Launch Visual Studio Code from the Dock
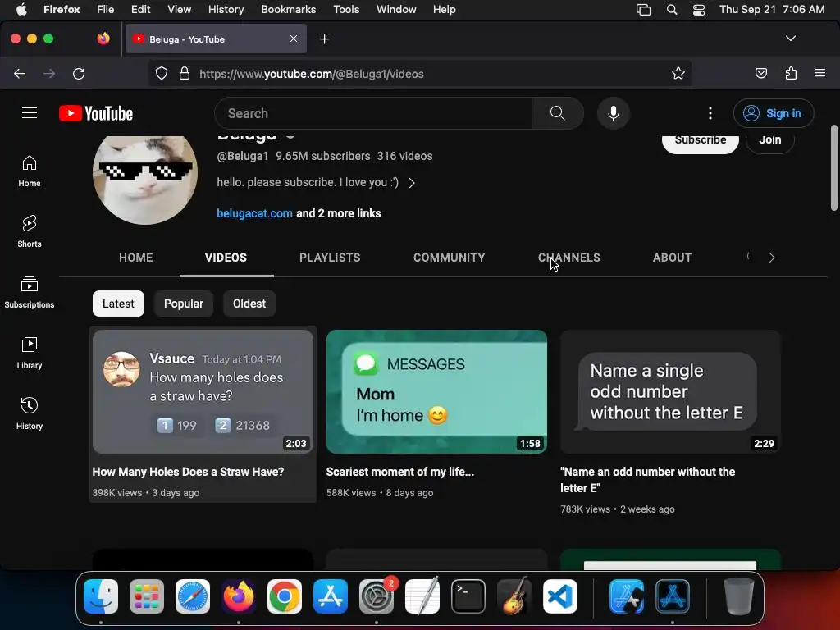 [x=559, y=596]
